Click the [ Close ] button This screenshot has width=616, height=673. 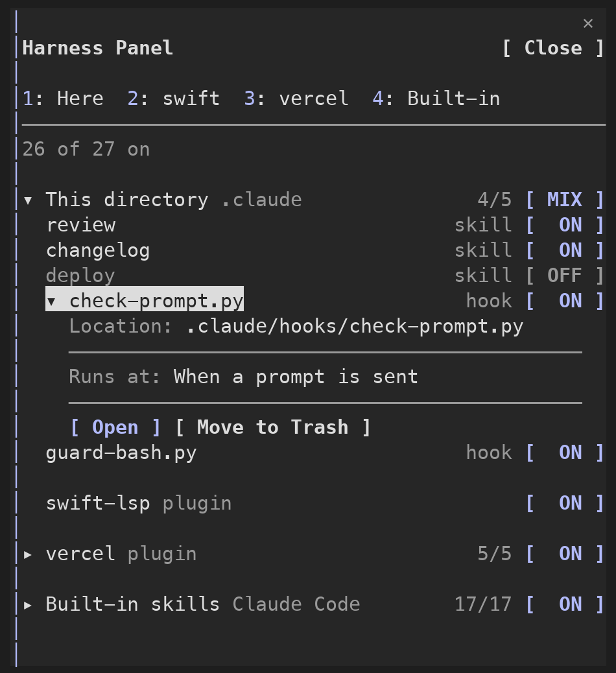pos(553,47)
